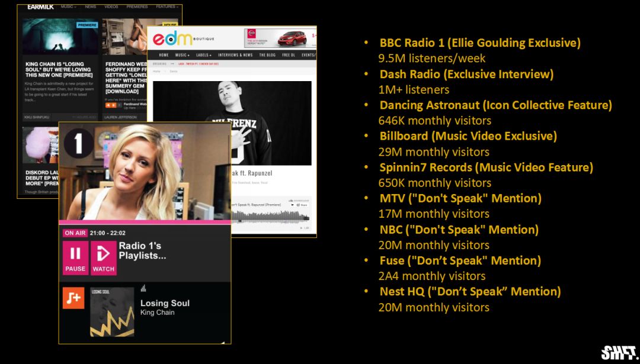
Task: Seek within the SoundCloud waveform player
Action: point(270,216)
